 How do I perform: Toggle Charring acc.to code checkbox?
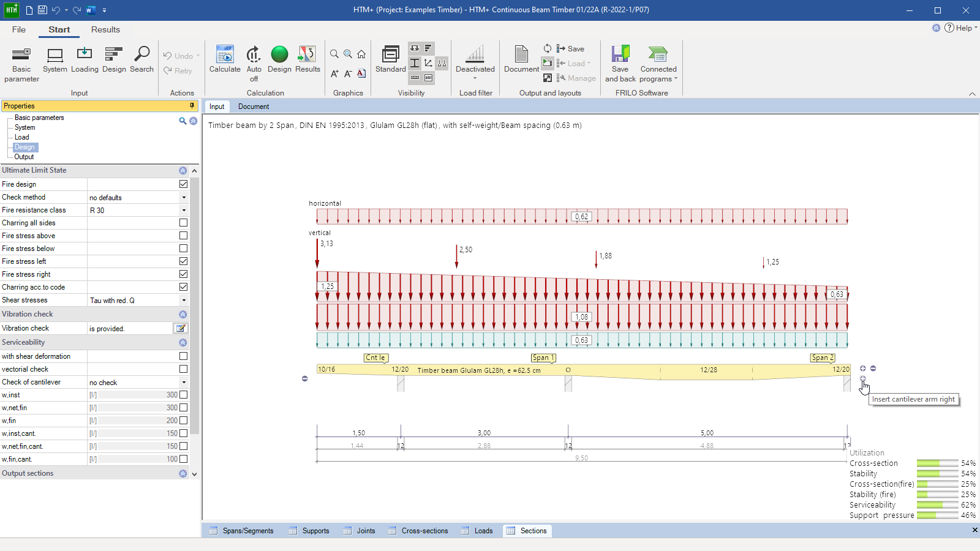(183, 287)
